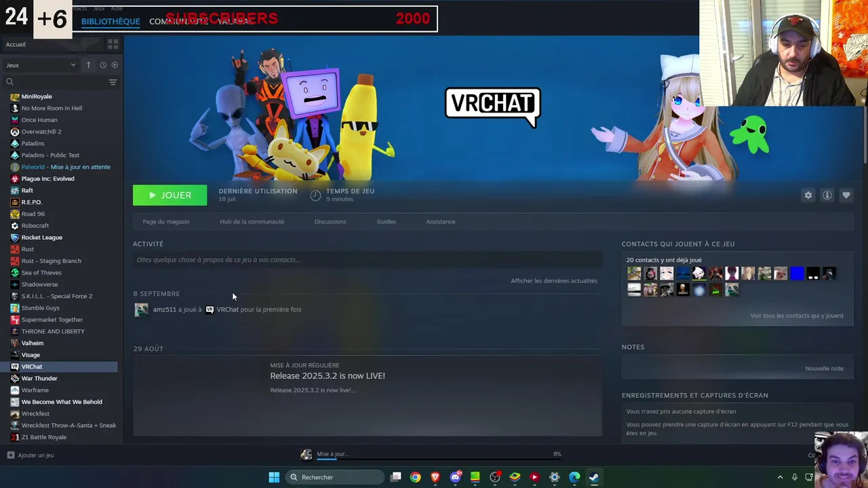Select THRONE AND LIBERTY in library
The image size is (868, 488).
[53, 331]
